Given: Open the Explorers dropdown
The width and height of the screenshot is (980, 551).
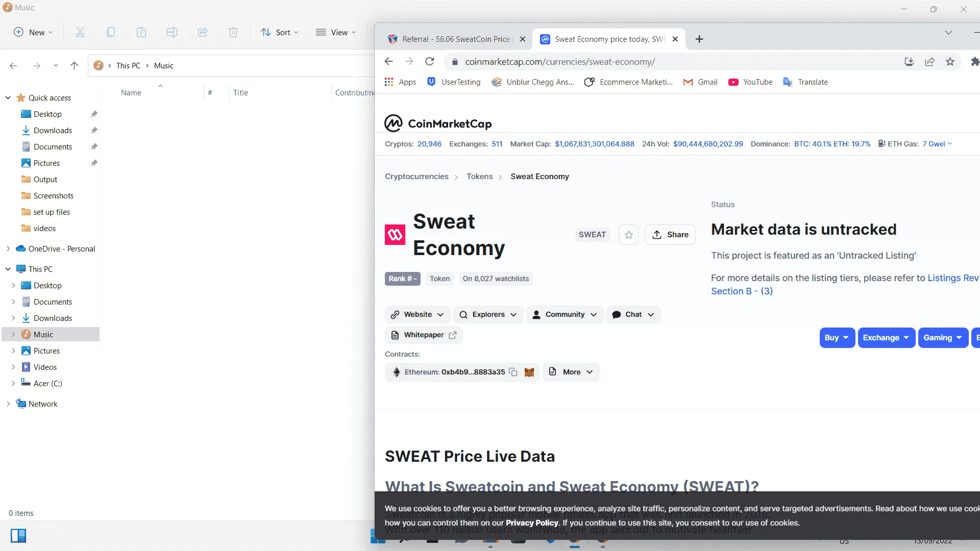Looking at the screenshot, I should 488,315.
